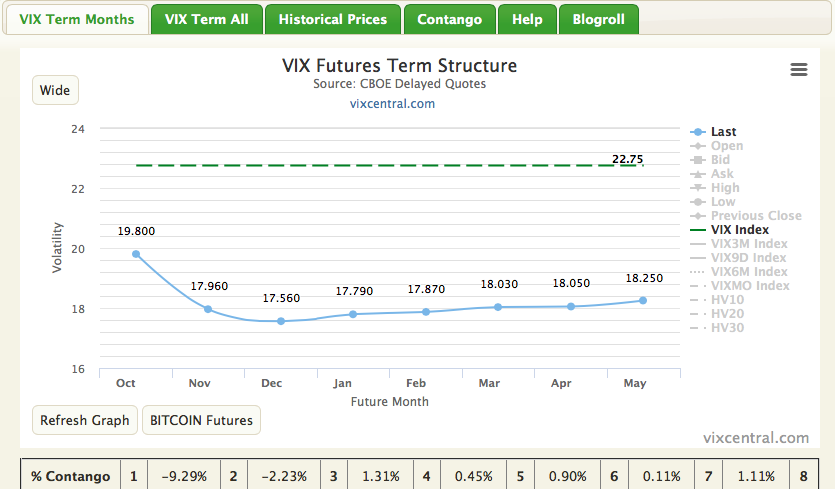
Task: Follow the vixcentral.com link under title
Action: click(x=392, y=103)
